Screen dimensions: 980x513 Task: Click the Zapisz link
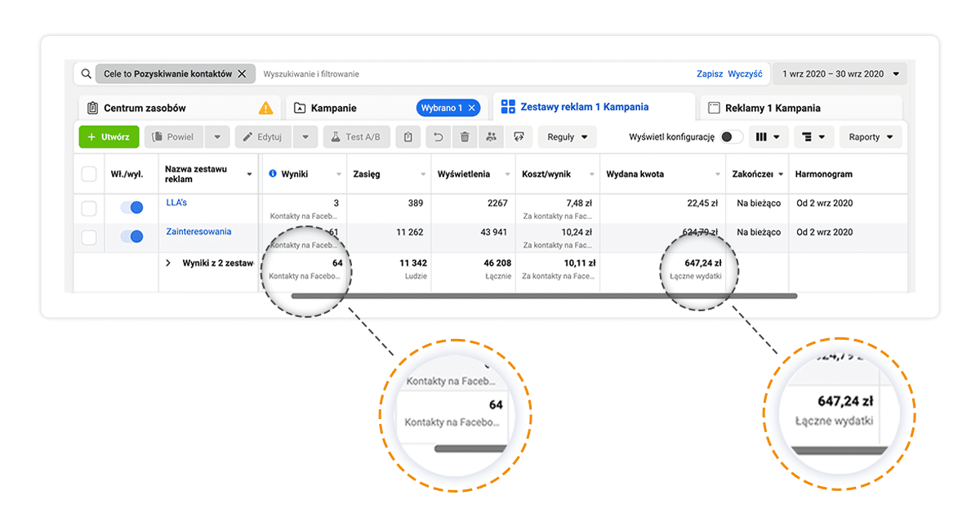[710, 74]
